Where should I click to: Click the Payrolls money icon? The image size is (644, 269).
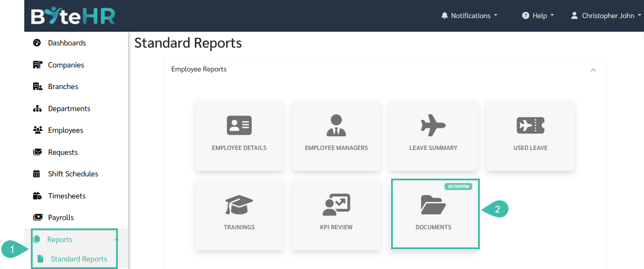[x=38, y=217]
